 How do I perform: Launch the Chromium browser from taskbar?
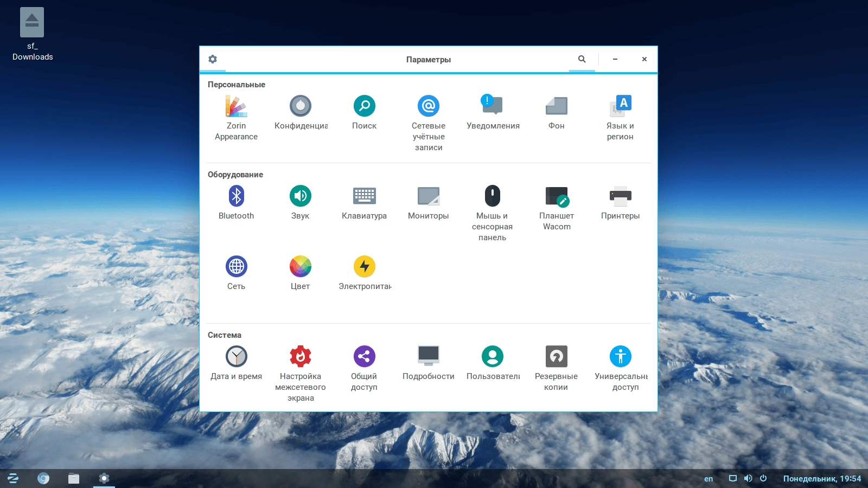tap(43, 478)
